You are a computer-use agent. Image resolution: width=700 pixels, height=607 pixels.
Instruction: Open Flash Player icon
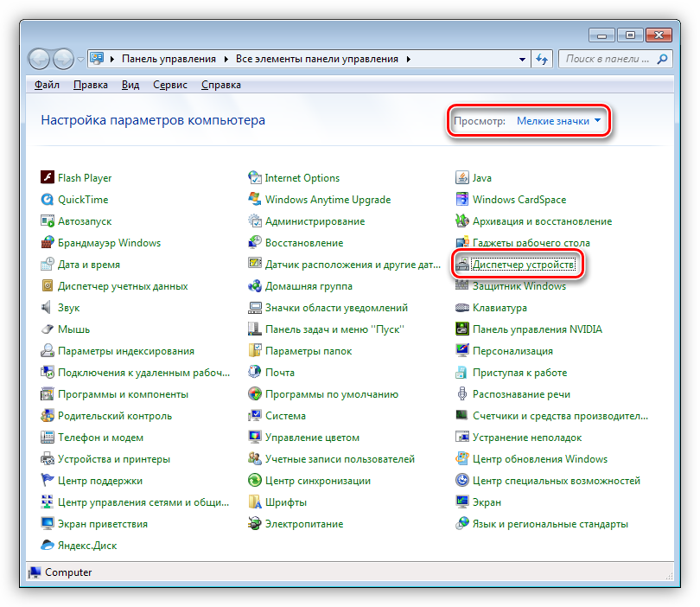(48, 177)
